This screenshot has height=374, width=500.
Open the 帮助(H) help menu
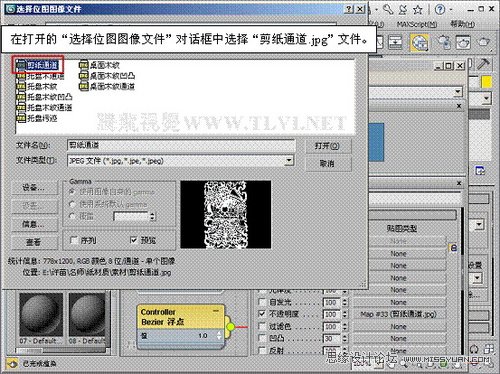[x=462, y=24]
